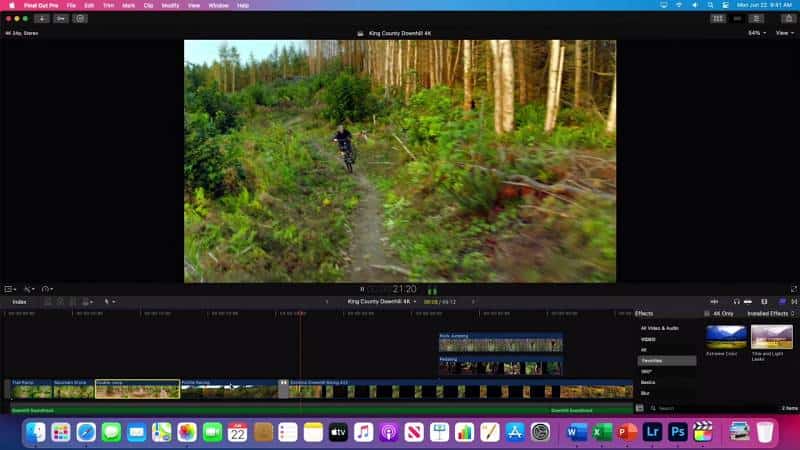Open the Edit menu
This screenshot has width=800, height=450.
click(89, 5)
